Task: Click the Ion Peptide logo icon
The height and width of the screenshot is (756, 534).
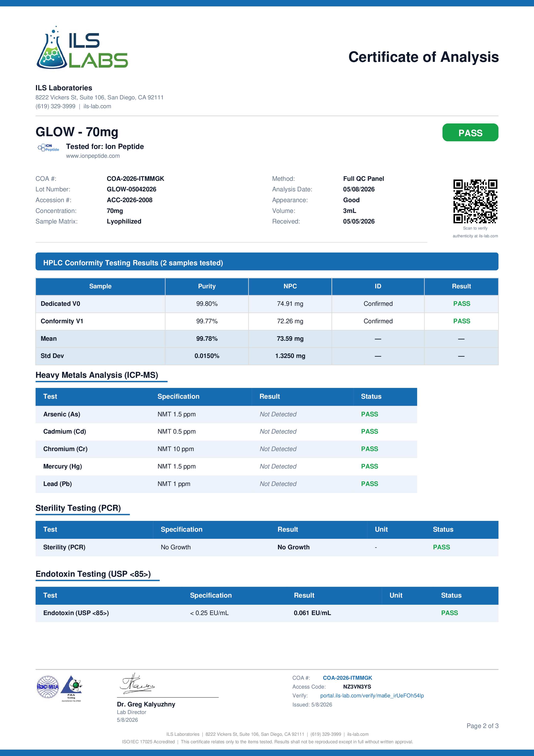Action: pyautogui.click(x=48, y=148)
